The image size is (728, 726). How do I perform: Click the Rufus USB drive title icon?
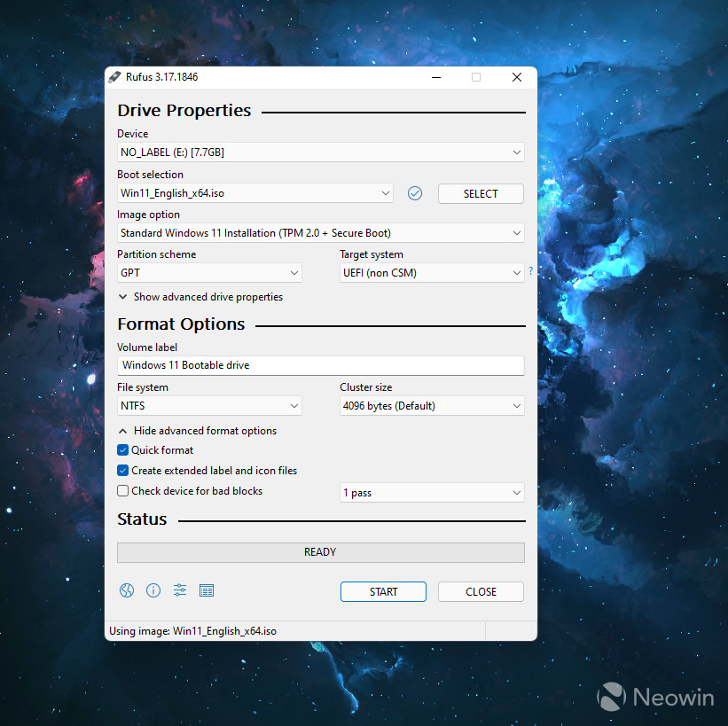click(x=114, y=77)
